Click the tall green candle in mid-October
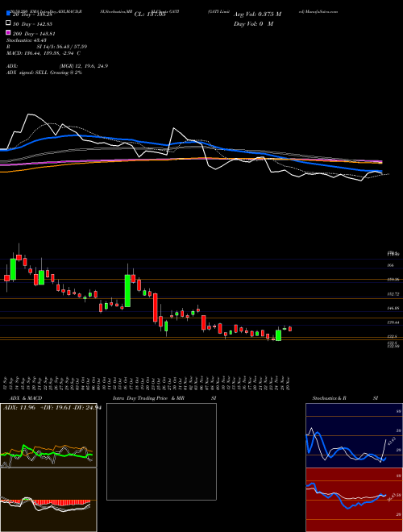 click(x=127, y=290)
